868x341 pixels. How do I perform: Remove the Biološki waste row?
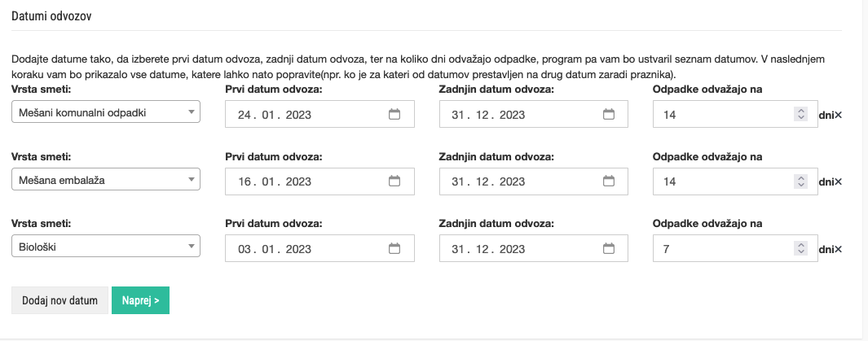coord(839,249)
